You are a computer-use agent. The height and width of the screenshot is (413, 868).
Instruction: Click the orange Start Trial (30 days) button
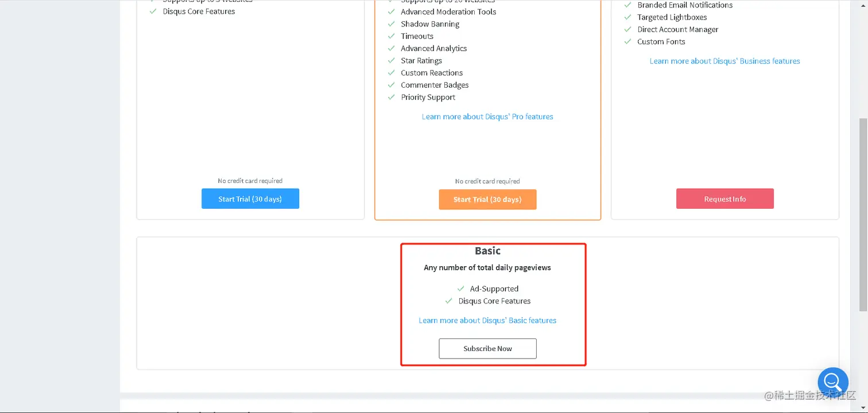(x=487, y=200)
